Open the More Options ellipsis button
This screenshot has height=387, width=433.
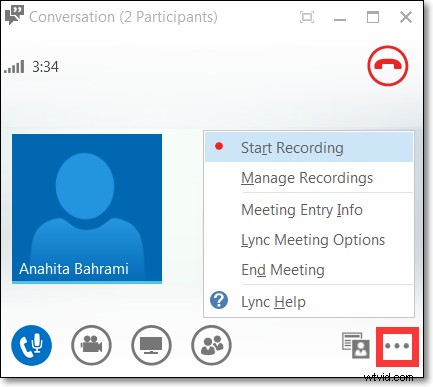point(397,346)
